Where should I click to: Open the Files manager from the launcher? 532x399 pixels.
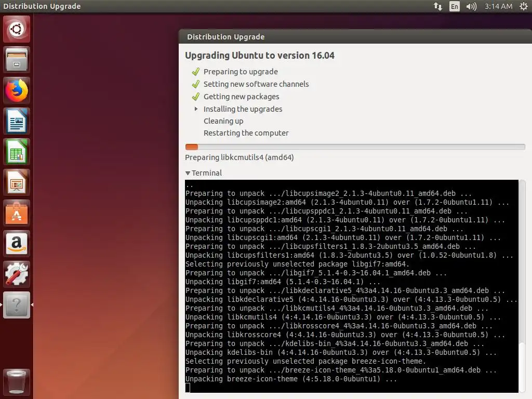[x=17, y=60]
